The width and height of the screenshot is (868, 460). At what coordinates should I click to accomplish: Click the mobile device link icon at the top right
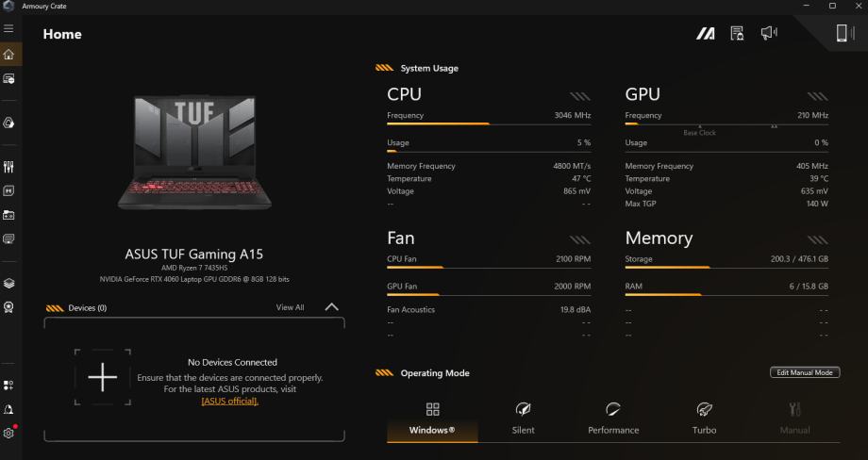pos(844,33)
